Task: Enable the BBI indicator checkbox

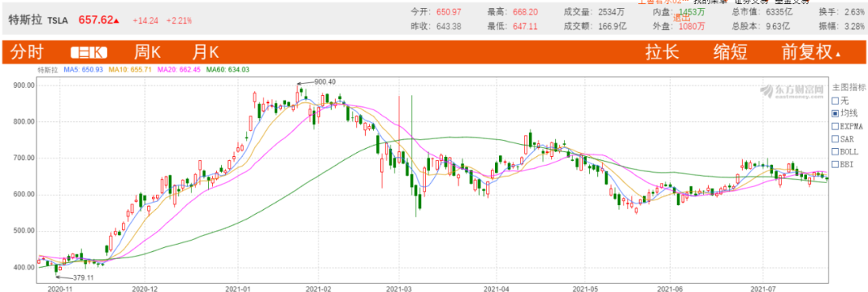Action: (835, 164)
